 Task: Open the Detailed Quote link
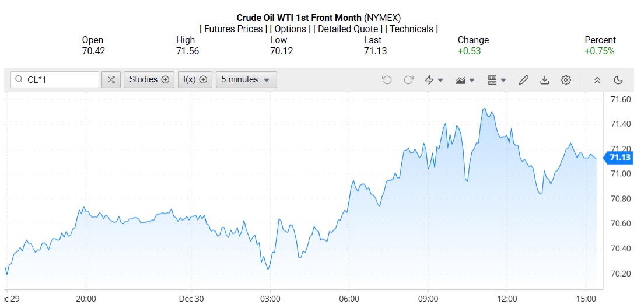(348, 29)
